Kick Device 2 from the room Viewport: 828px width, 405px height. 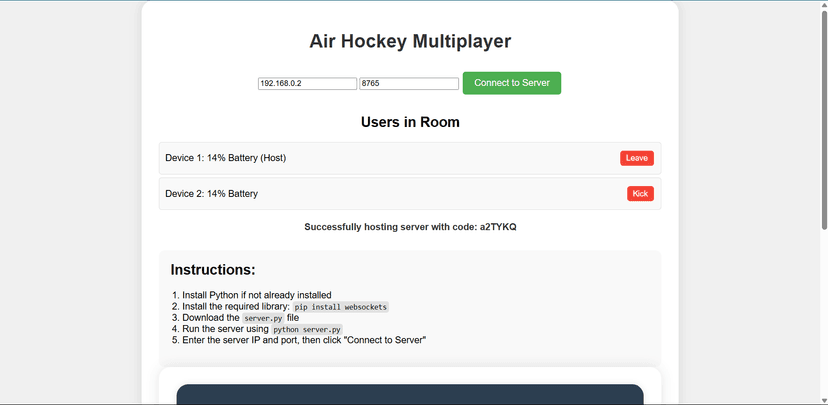click(x=640, y=193)
